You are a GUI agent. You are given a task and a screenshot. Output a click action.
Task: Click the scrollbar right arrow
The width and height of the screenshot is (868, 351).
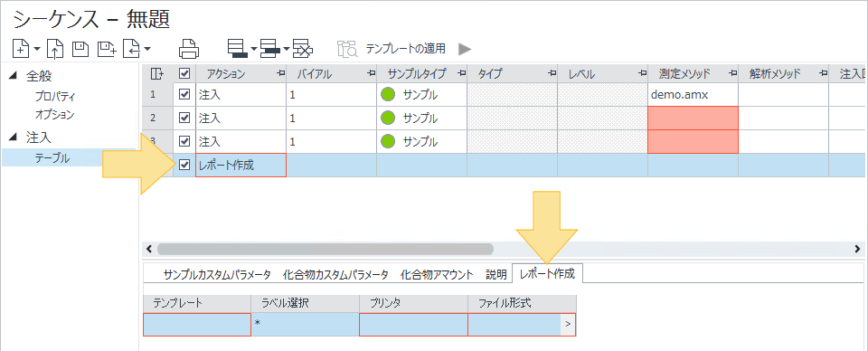tap(857, 249)
